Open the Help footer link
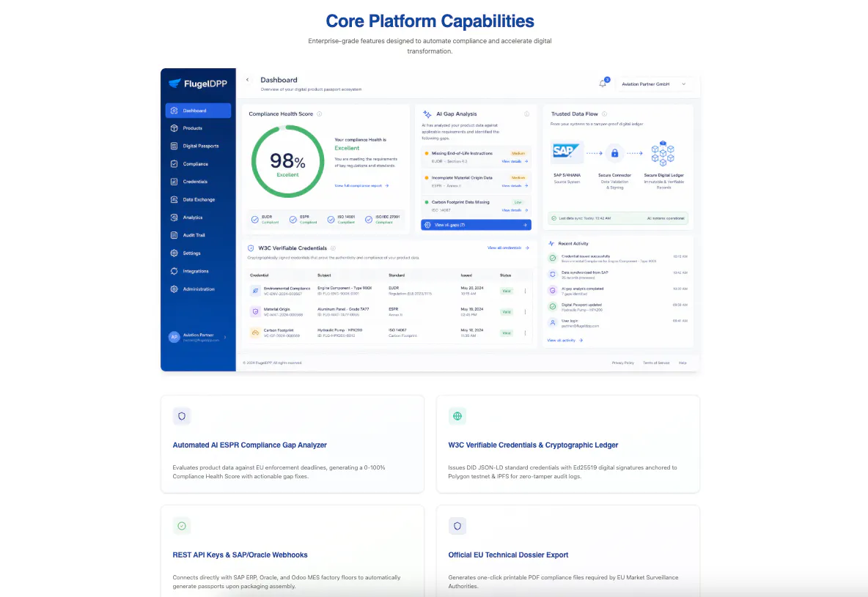 pyautogui.click(x=683, y=363)
